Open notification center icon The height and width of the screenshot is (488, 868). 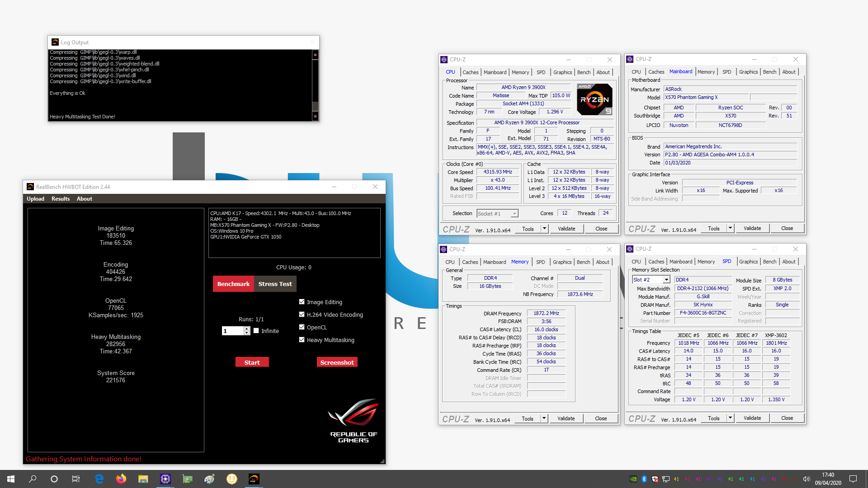(x=853, y=479)
